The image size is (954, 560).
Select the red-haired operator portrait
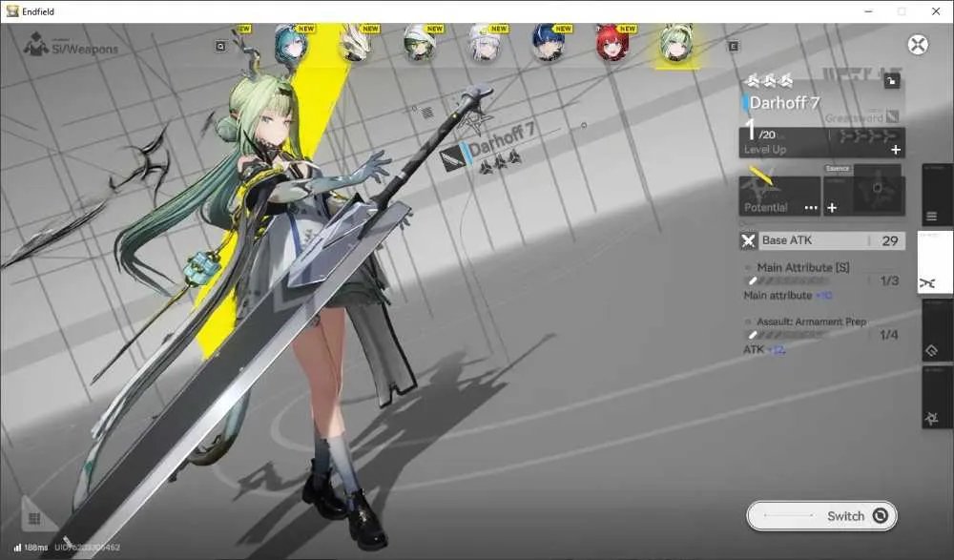pos(612,44)
